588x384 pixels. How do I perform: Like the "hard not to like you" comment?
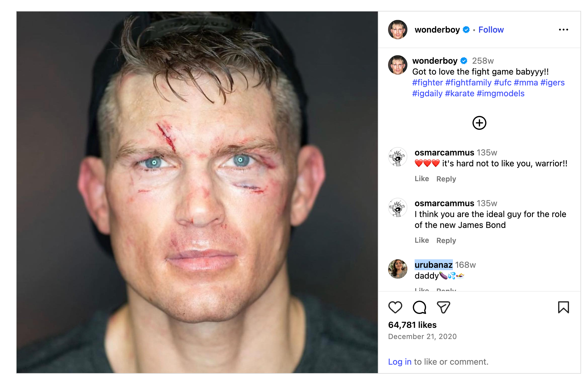click(x=422, y=179)
